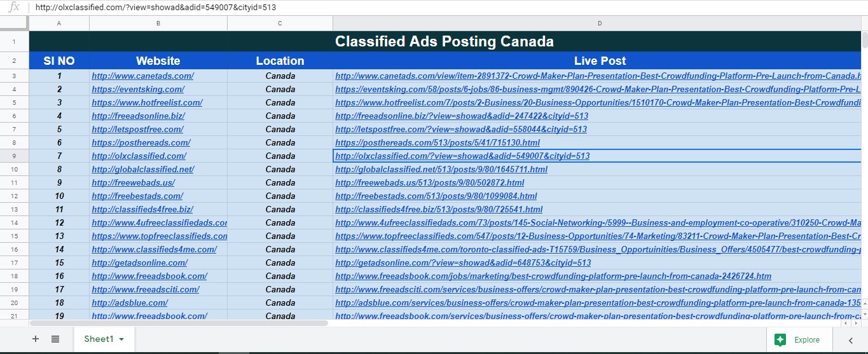The width and height of the screenshot is (868, 354).
Task: Open the canetads.com website link
Action: coord(142,76)
